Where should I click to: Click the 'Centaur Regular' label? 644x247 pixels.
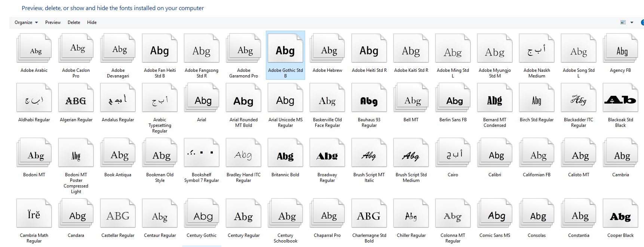[160, 235]
